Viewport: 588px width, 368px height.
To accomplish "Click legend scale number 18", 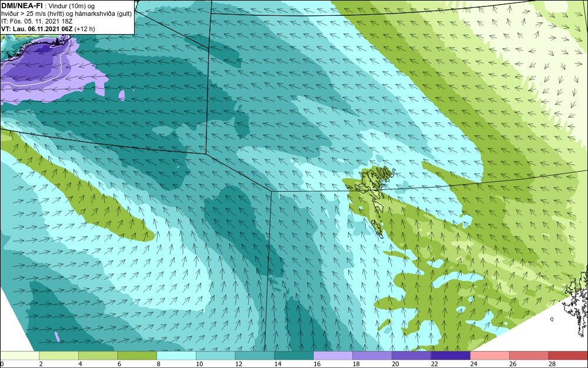I will pyautogui.click(x=356, y=364).
